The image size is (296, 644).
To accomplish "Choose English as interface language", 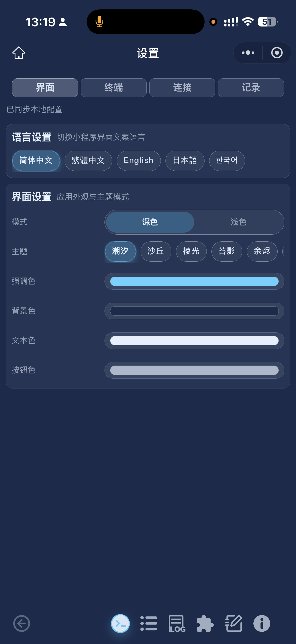I will tap(139, 161).
